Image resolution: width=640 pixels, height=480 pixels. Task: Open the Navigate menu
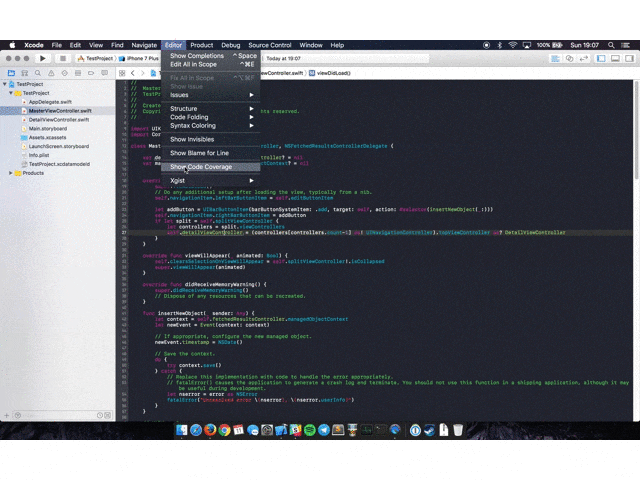[x=144, y=45]
